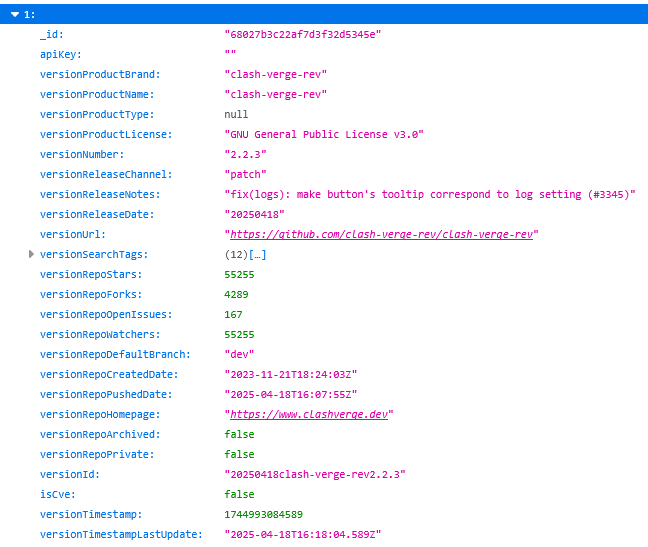This screenshot has width=648, height=547.
Task: Select the false value of versionRepoPrivate
Action: pyautogui.click(x=239, y=454)
